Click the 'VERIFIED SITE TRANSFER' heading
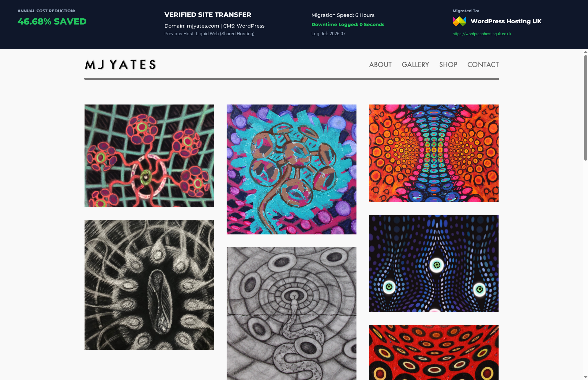 (x=208, y=15)
